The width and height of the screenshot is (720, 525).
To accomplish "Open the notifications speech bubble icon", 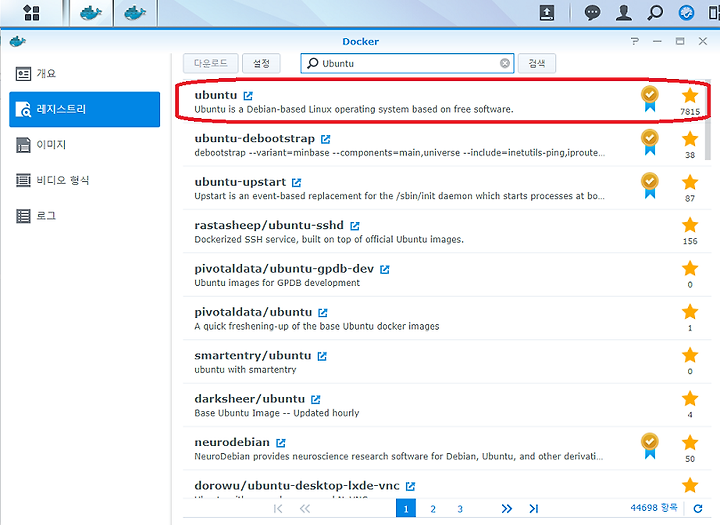I will point(592,12).
